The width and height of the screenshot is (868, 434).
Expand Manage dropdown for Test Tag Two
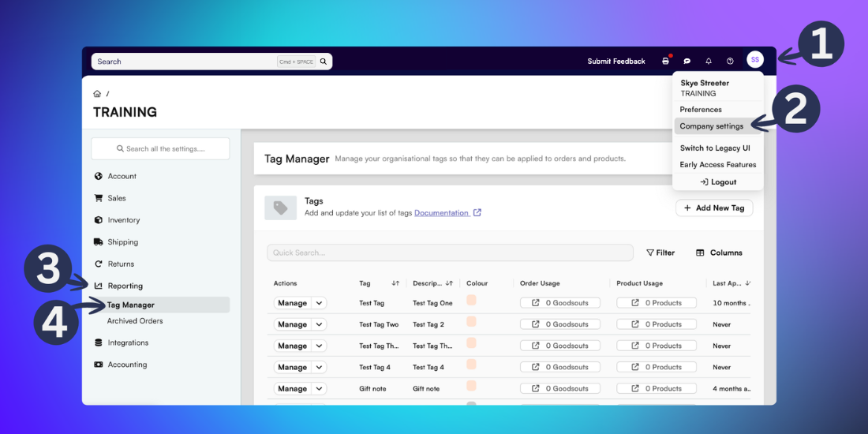click(320, 324)
